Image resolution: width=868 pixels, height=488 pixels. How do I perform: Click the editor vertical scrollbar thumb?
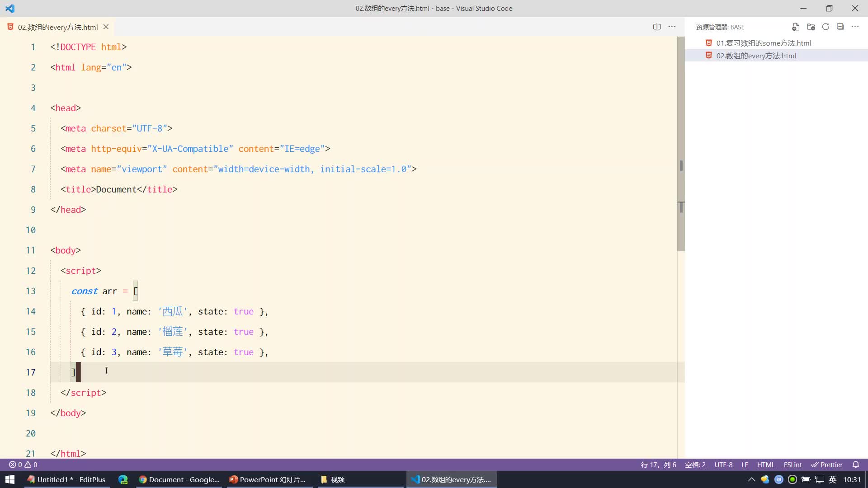click(x=681, y=144)
